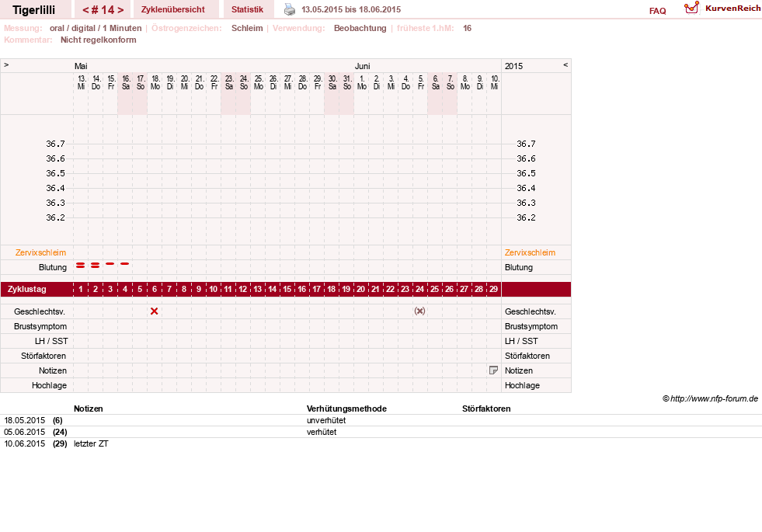Open the note icon on cycle day 29
762x532 pixels.
tap(493, 370)
